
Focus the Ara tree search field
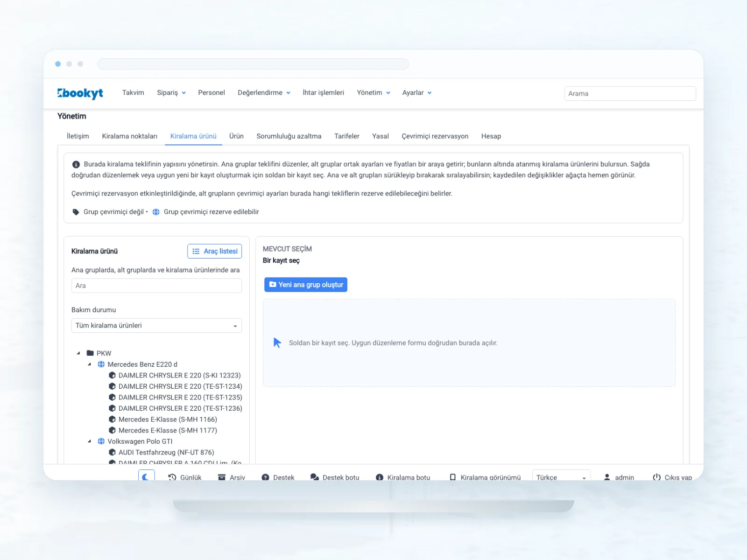click(156, 286)
